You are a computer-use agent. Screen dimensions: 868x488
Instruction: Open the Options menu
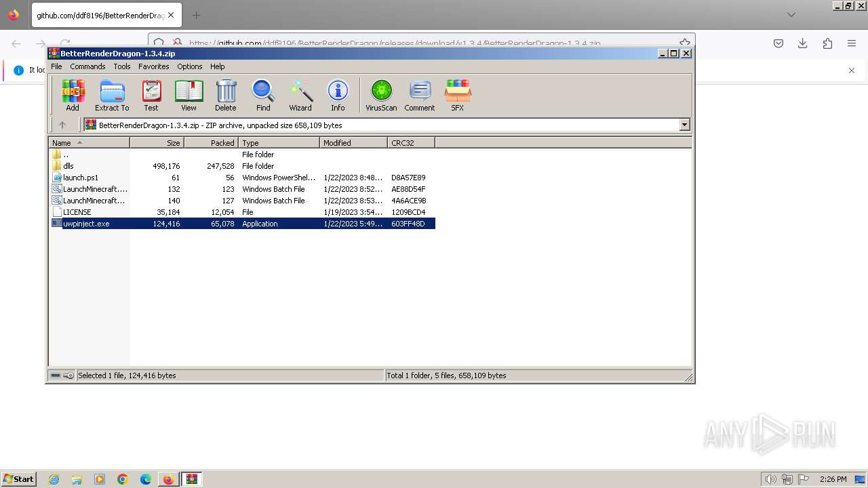click(190, 66)
